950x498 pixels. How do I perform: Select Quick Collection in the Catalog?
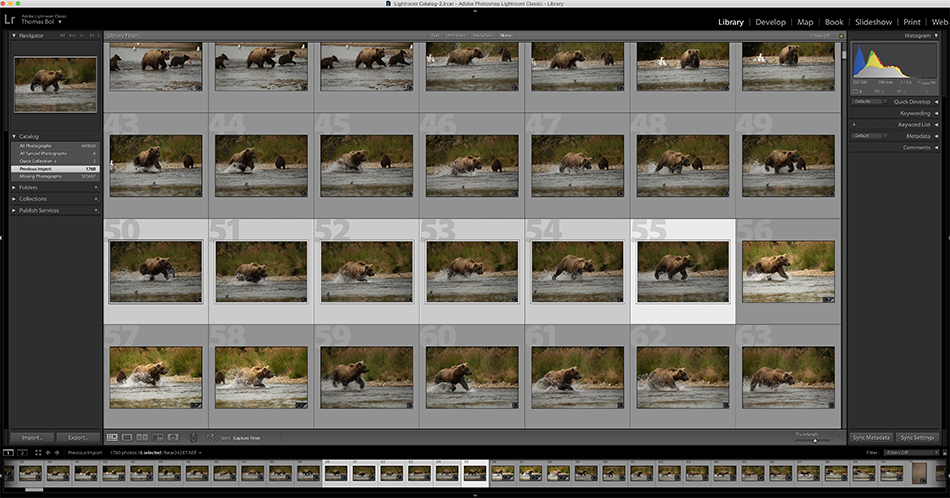55,161
